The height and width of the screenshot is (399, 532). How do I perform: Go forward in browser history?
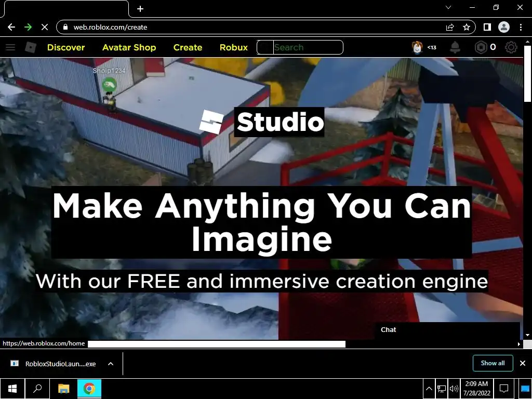28,27
